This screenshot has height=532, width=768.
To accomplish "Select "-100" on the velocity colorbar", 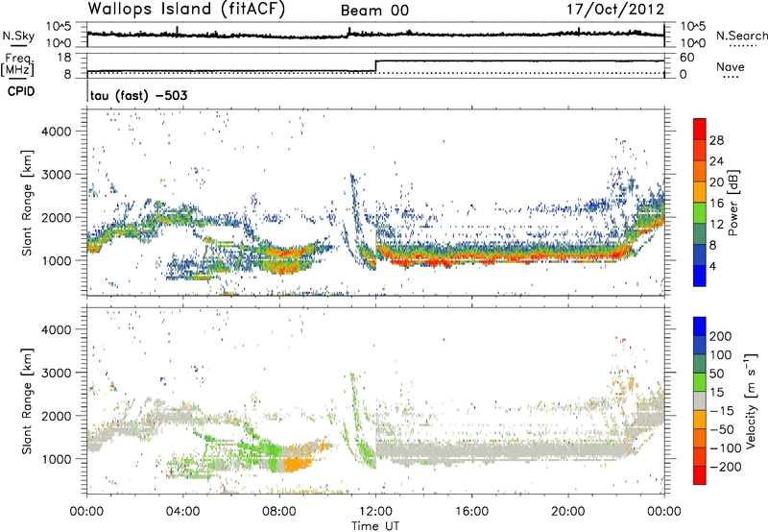I will pyautogui.click(x=725, y=448).
